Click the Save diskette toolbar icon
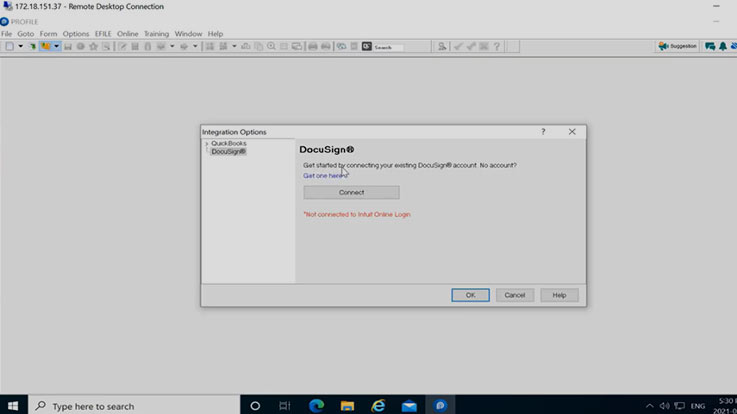This screenshot has height=414, width=737. click(x=68, y=46)
